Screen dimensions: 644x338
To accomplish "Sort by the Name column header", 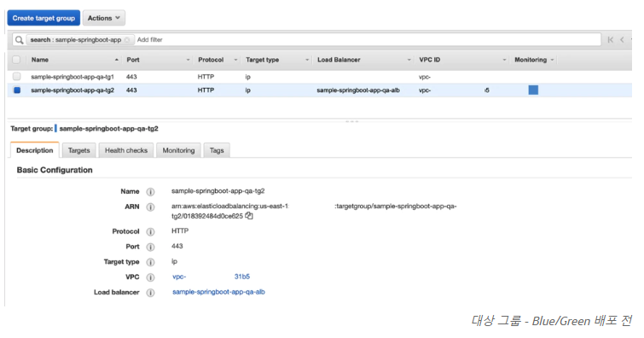I will click(40, 60).
